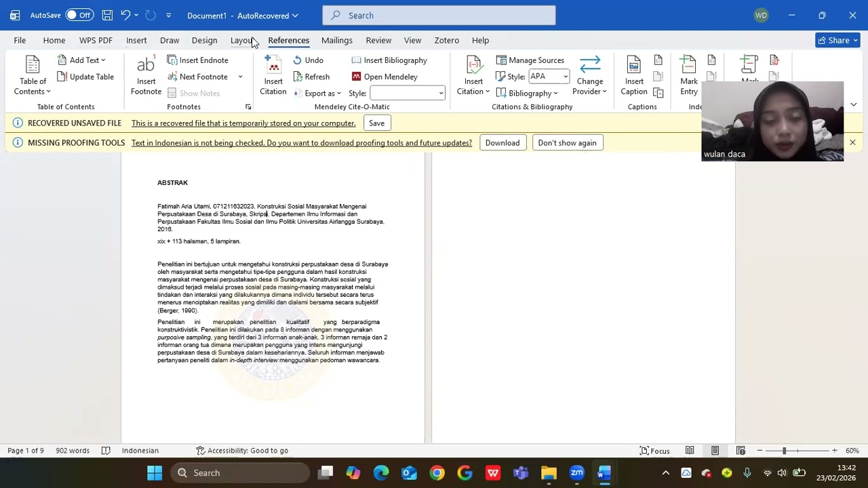Toggle AutoSave switch
868x488 pixels.
click(x=79, y=15)
